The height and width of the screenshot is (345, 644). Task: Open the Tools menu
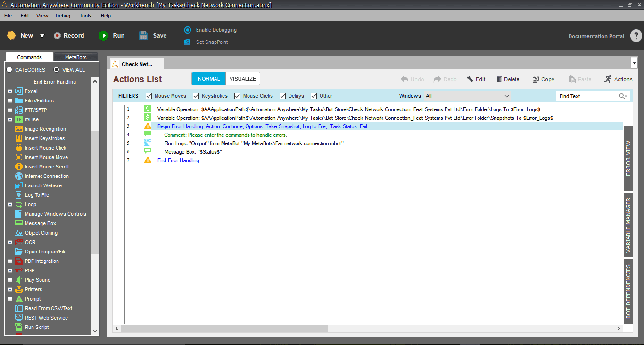click(x=85, y=16)
